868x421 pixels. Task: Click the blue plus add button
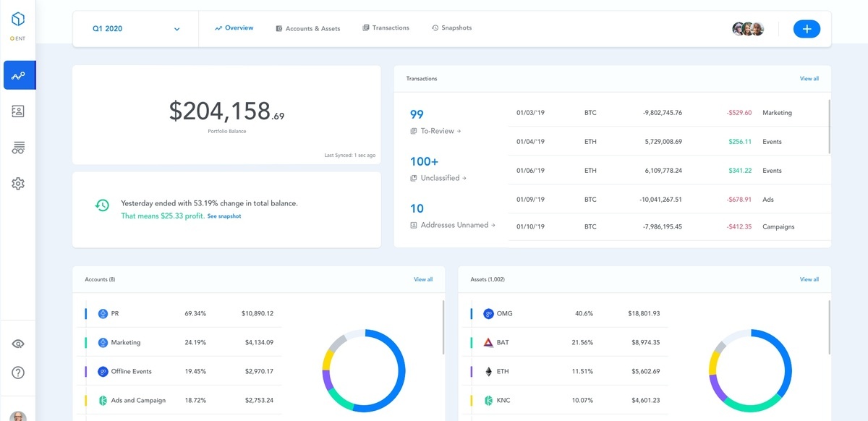point(807,29)
